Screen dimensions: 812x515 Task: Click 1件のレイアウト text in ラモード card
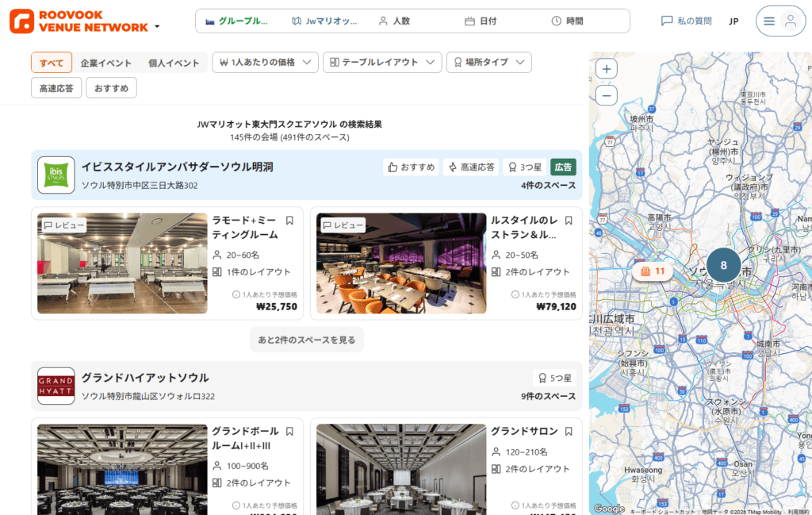[259, 272]
